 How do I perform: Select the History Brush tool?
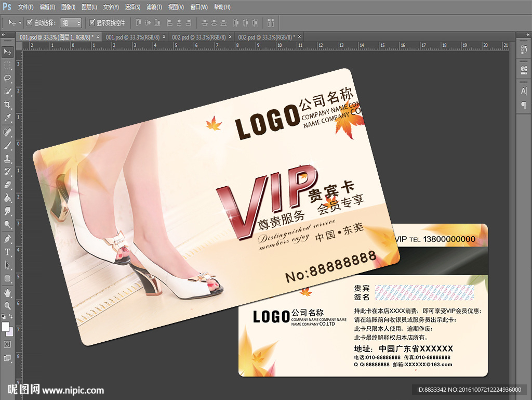(x=7, y=172)
